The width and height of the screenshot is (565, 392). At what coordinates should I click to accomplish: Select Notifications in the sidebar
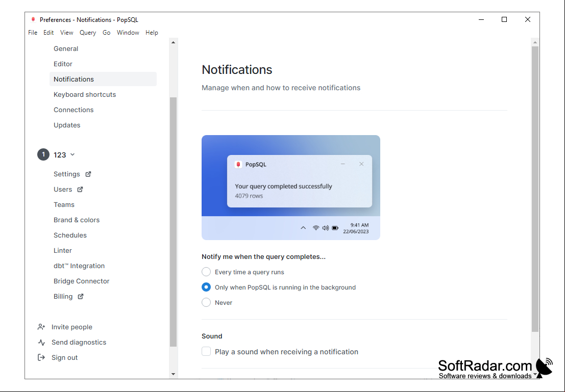tap(103, 79)
